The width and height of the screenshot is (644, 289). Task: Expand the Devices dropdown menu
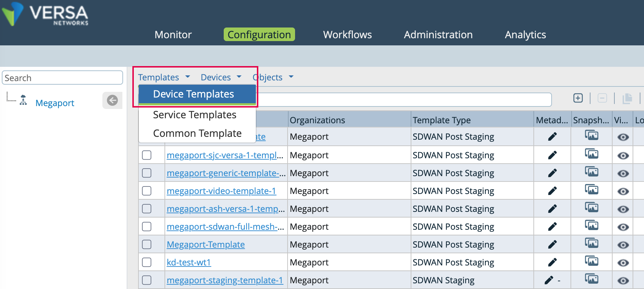221,77
